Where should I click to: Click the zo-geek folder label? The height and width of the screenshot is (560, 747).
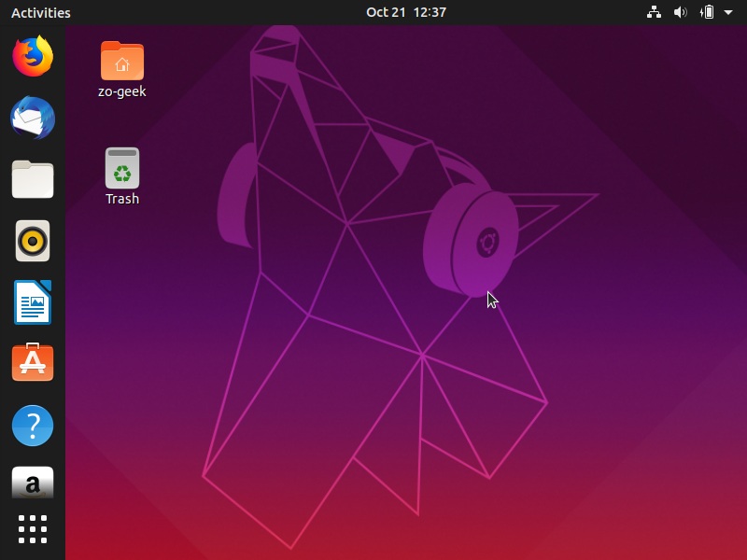122,91
